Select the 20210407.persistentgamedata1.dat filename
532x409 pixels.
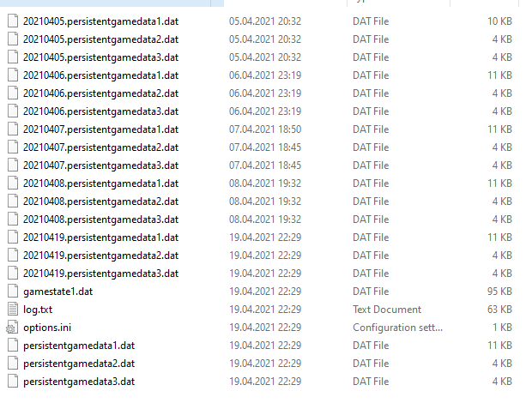coord(100,129)
